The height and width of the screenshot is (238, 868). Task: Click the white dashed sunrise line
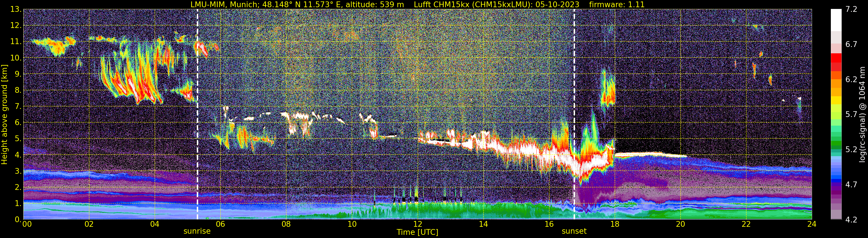tap(197, 114)
